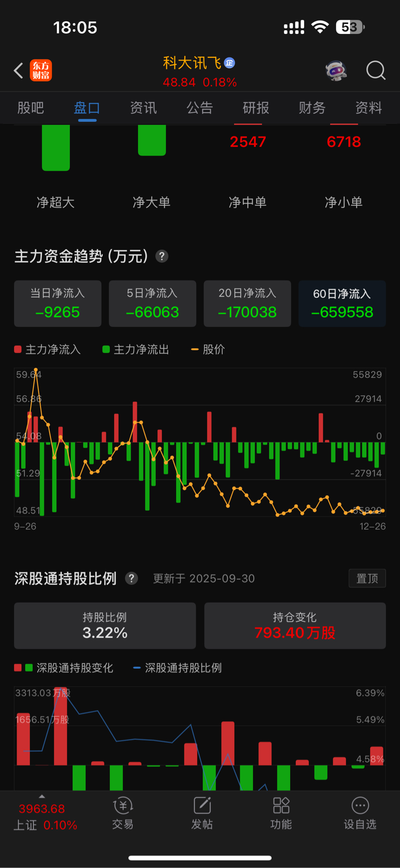This screenshot has width=400, height=868.
Task: Select 当日净流入 -9265 period
Action: pyautogui.click(x=58, y=303)
